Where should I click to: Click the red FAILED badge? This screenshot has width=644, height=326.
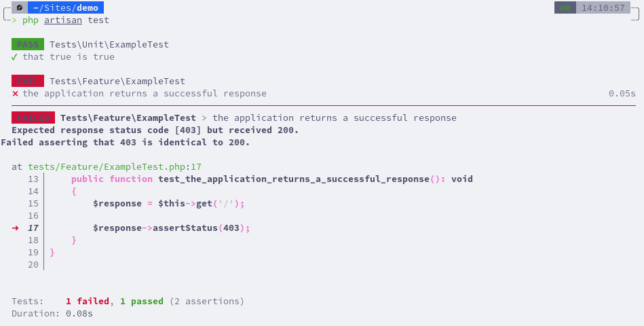(33, 118)
